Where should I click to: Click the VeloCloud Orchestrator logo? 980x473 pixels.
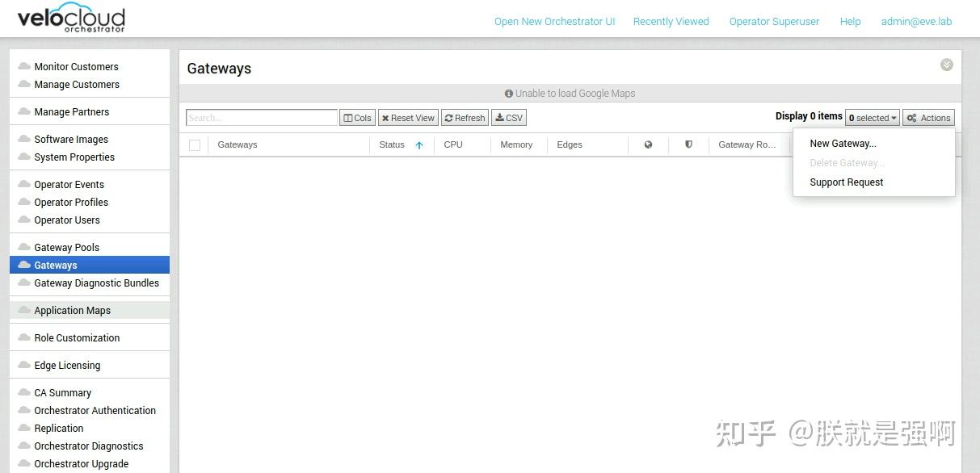click(x=70, y=19)
